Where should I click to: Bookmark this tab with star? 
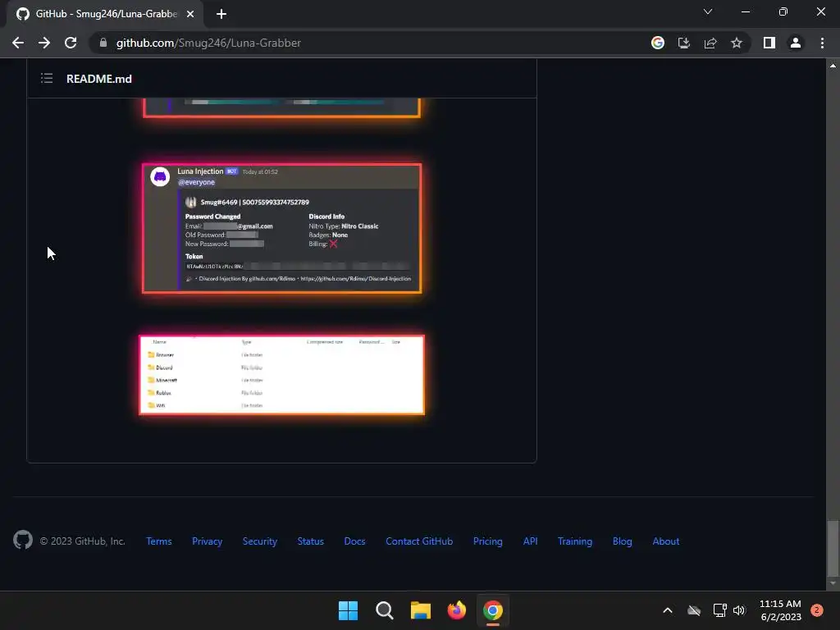737,43
